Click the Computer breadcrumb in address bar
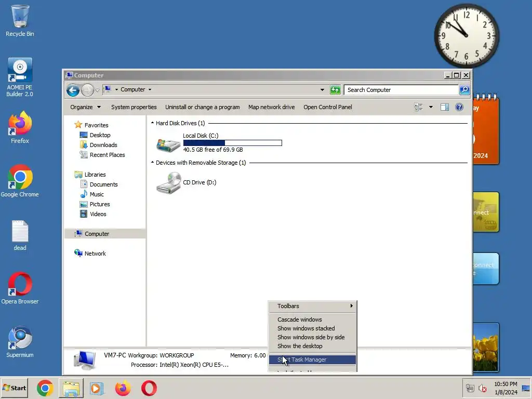The width and height of the screenshot is (532, 399). point(132,89)
